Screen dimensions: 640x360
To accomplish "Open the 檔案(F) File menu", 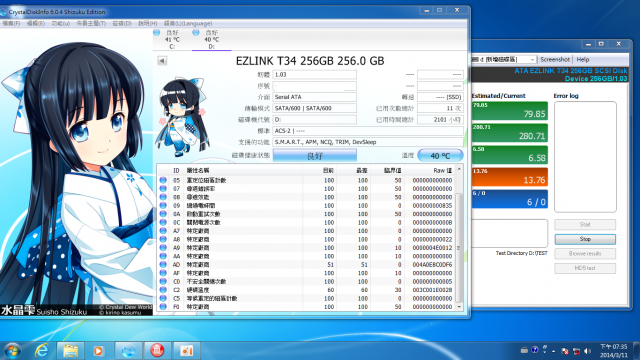I will tap(11, 24).
